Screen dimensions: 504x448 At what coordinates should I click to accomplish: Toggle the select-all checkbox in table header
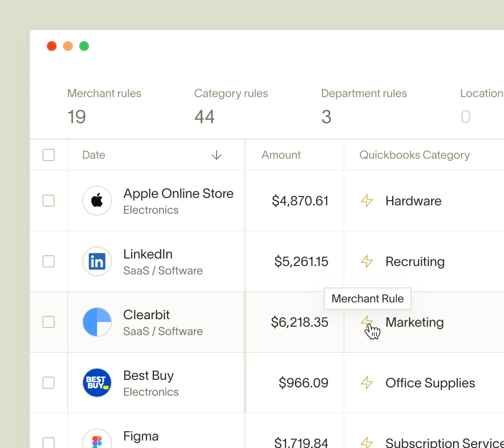tap(49, 155)
